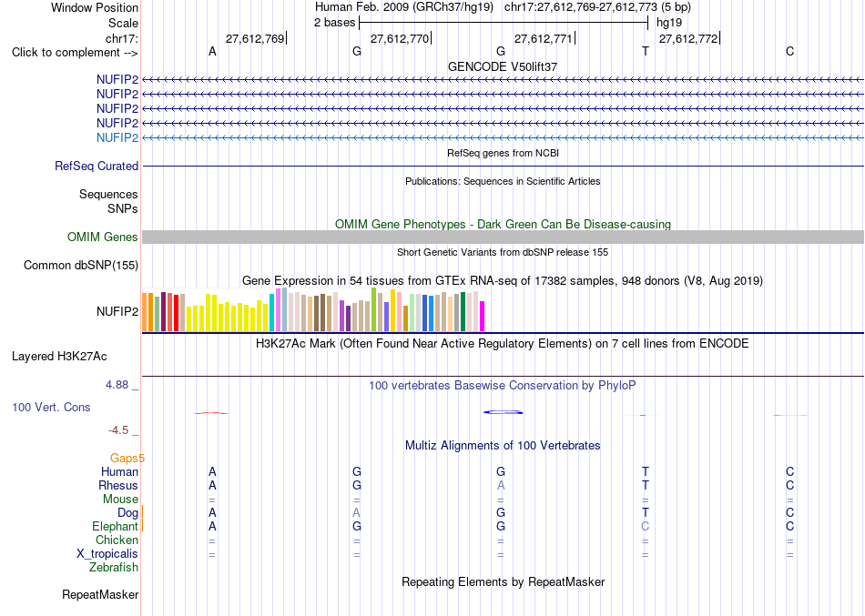Click the Layered H3K27Ac label

59,357
